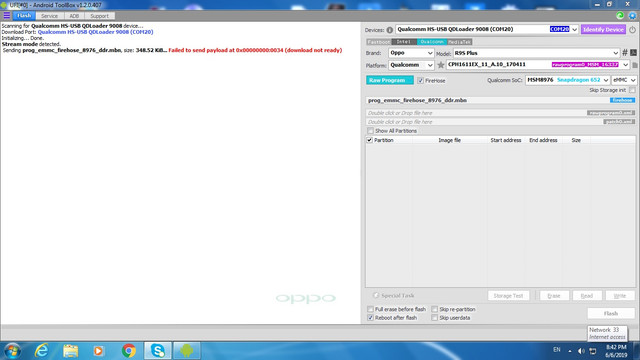
Task: Click the power icon next to Identify Device
Action: pos(632,29)
